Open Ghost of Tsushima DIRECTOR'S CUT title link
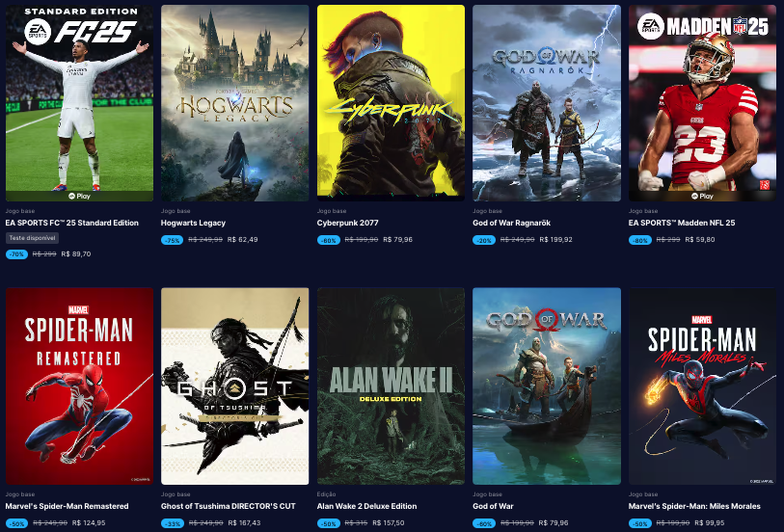784x532 pixels. pos(228,506)
